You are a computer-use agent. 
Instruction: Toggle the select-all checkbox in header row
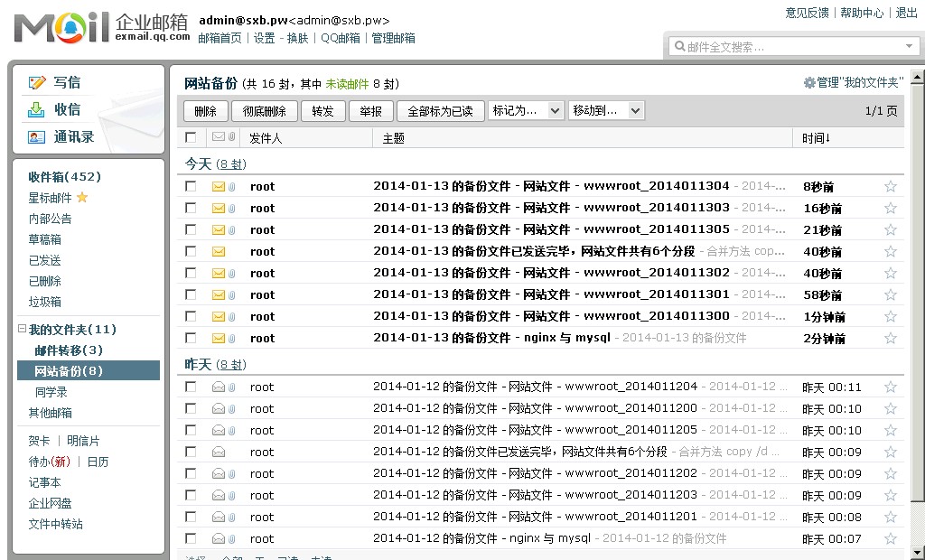(x=190, y=138)
